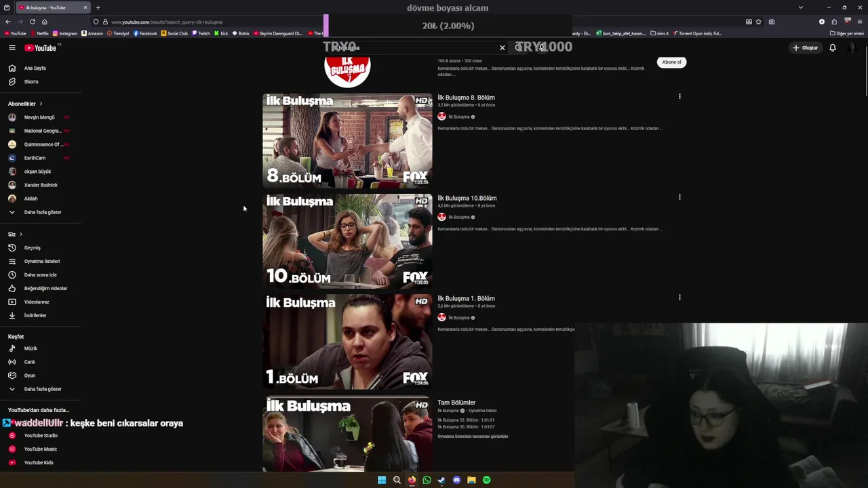This screenshot has height=488, width=868.
Task: Reload the page
Action: coord(32,22)
